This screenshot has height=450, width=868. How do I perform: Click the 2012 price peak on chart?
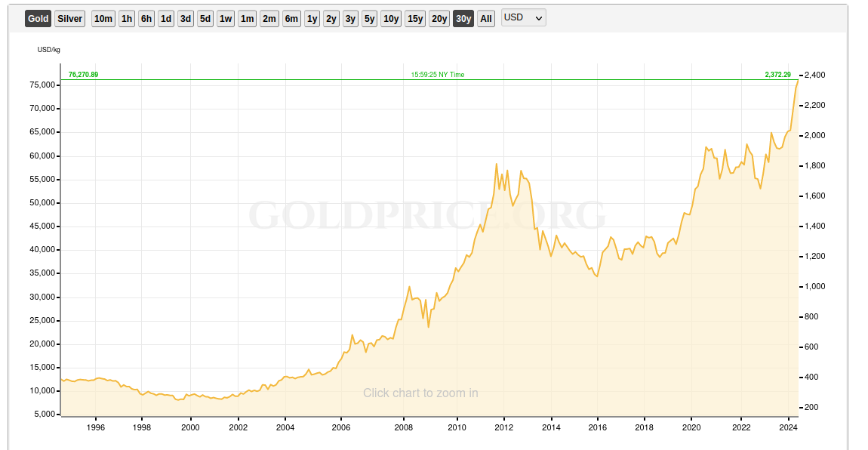coord(496,164)
